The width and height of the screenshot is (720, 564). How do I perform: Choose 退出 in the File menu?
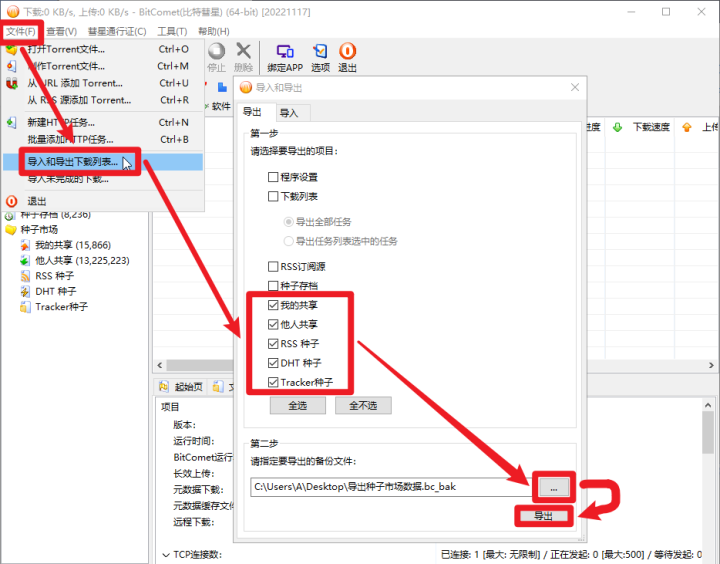click(x=103, y=202)
